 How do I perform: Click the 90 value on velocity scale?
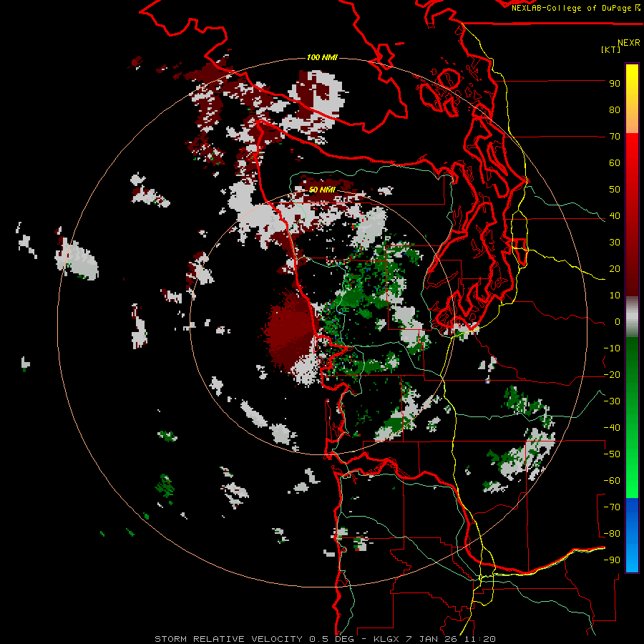point(615,84)
